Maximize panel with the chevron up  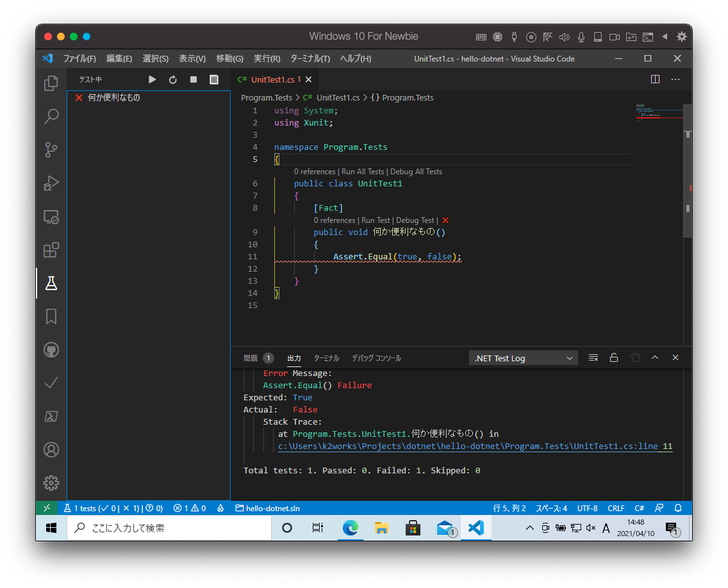tap(655, 358)
